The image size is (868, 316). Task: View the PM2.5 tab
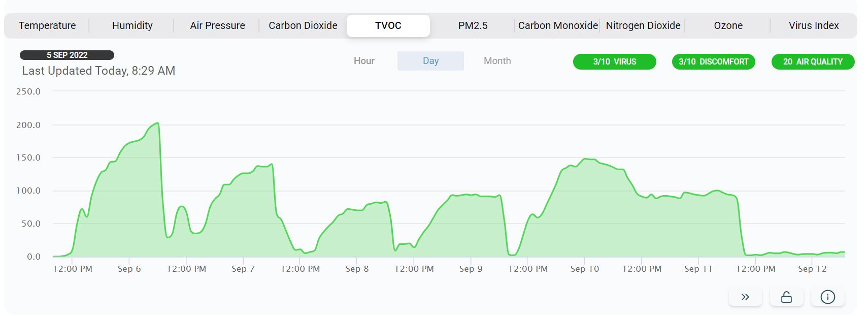(473, 25)
